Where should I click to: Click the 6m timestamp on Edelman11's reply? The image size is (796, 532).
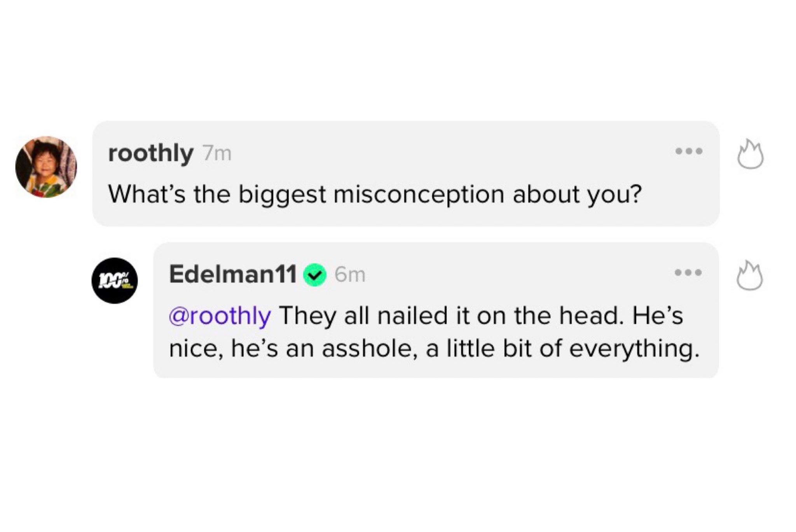coord(350,275)
